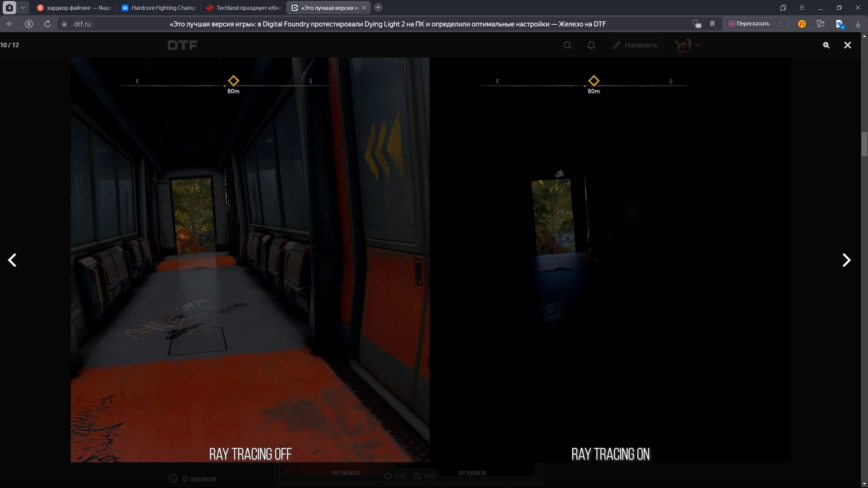Click the vertical page scrollbar thumb
Image resolution: width=868 pixels, height=488 pixels.
coord(864,144)
